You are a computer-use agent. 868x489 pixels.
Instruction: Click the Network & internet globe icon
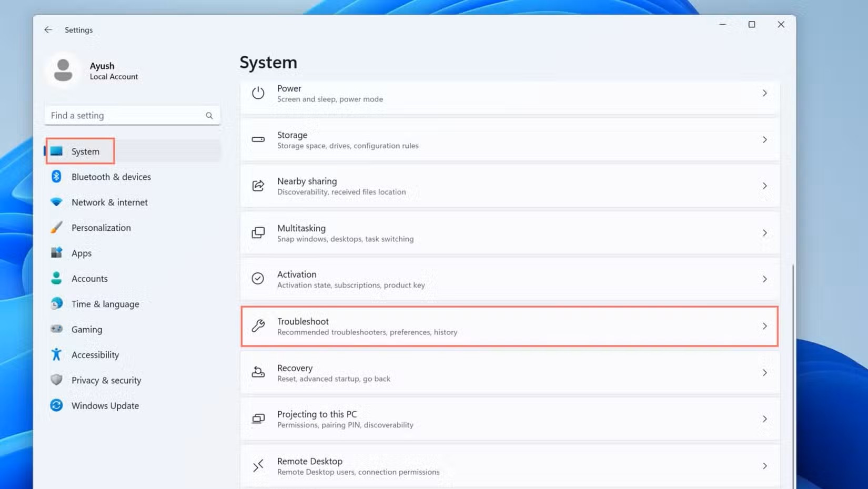(x=57, y=202)
